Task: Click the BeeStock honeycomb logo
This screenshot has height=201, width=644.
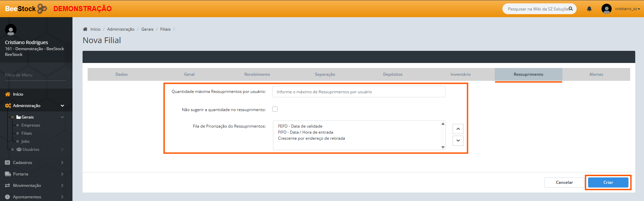Action: coord(42,9)
